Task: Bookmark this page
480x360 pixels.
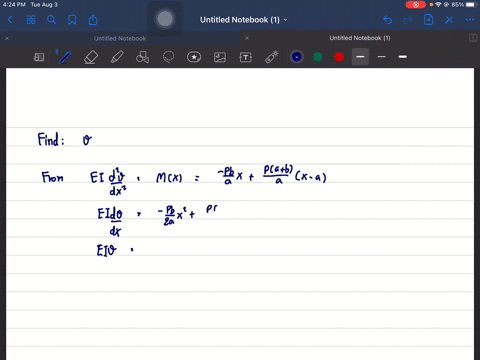Action: (72, 20)
